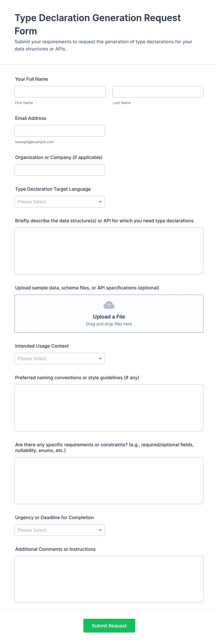Click the Last Name input field
This screenshot has width=216, height=644.
coord(158,91)
